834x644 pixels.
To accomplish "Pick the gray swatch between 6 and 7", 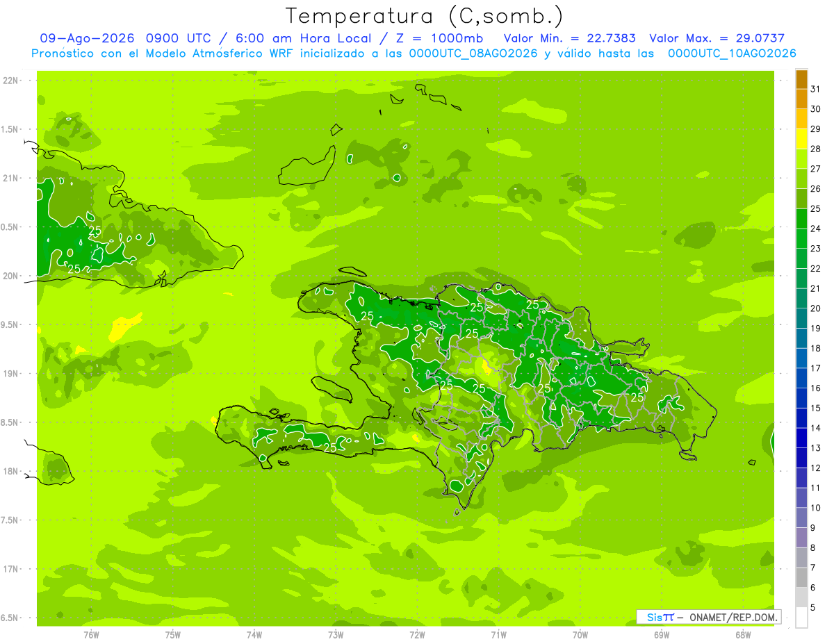I will [801, 578].
